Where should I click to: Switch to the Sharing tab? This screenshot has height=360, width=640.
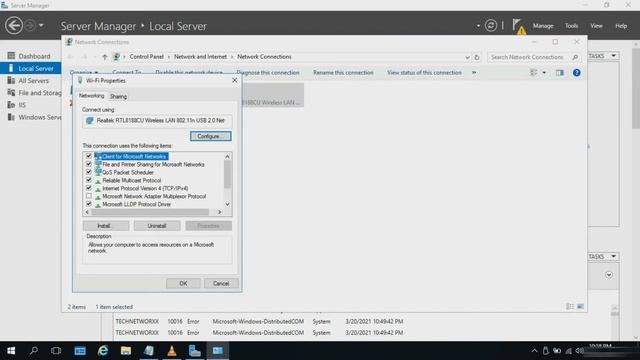pos(118,96)
